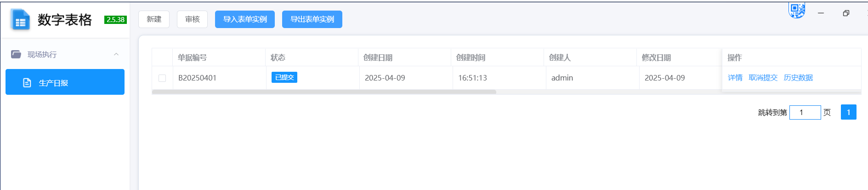Click the 导出表单实例 button
This screenshot has width=868, height=190.
pyautogui.click(x=312, y=19)
